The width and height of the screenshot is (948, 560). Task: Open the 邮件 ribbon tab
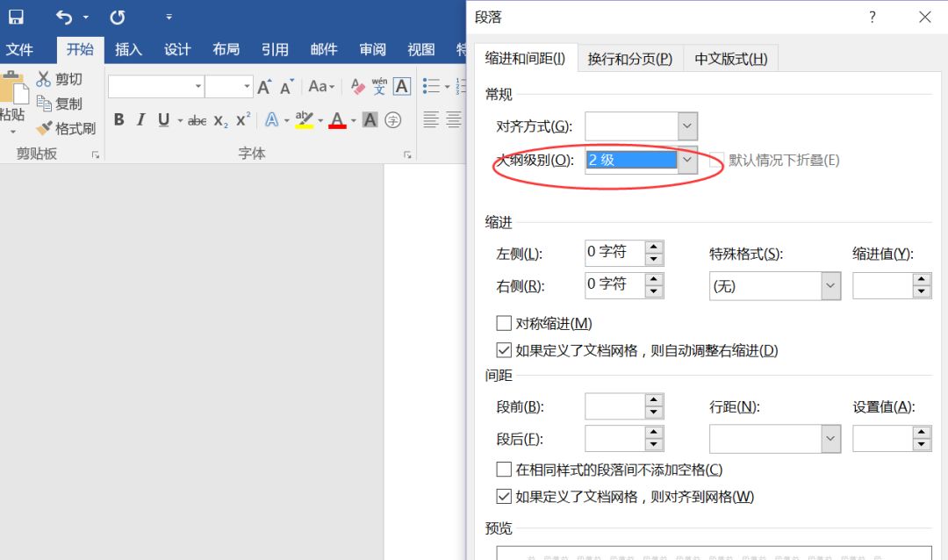pos(324,49)
